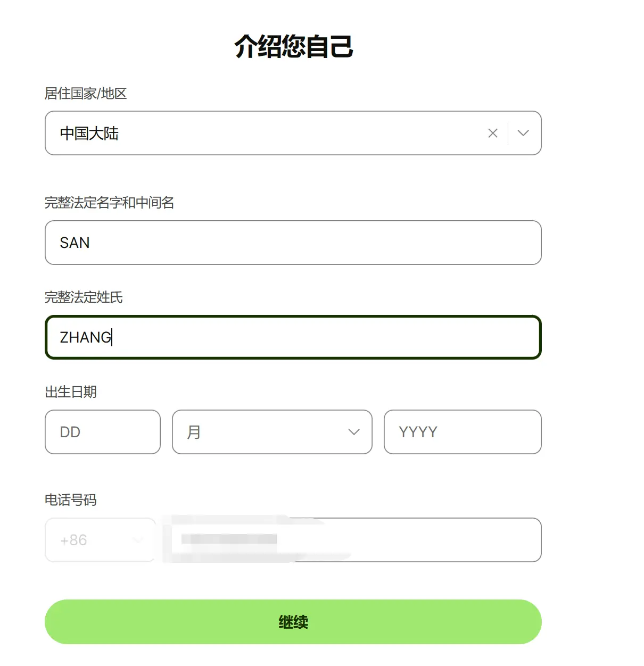Click the divider between clear and chevron icons
The image size is (644, 666).
click(x=508, y=133)
